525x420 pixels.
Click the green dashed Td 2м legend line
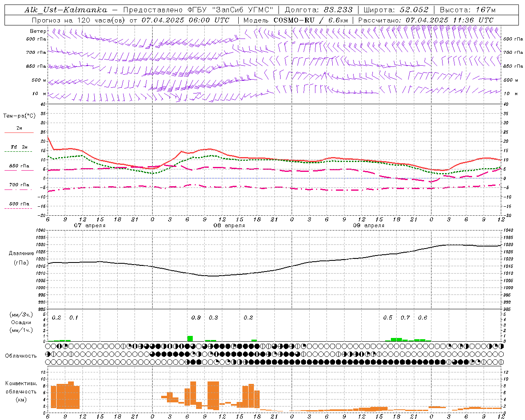pyautogui.click(x=19, y=152)
